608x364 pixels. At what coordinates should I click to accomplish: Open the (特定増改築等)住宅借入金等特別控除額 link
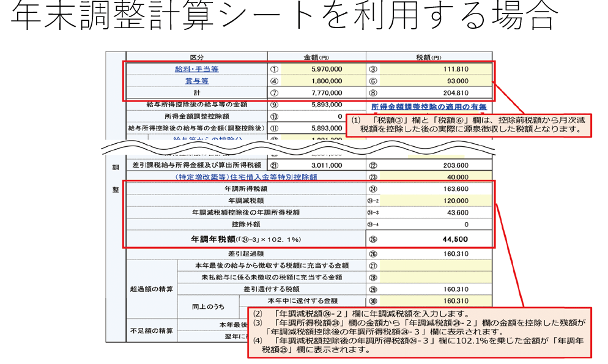point(247,177)
